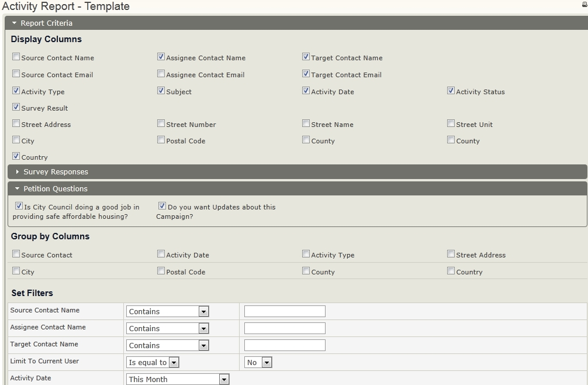588x385 pixels.
Task: Disable the Survey Result column checkbox
Action: (x=16, y=108)
